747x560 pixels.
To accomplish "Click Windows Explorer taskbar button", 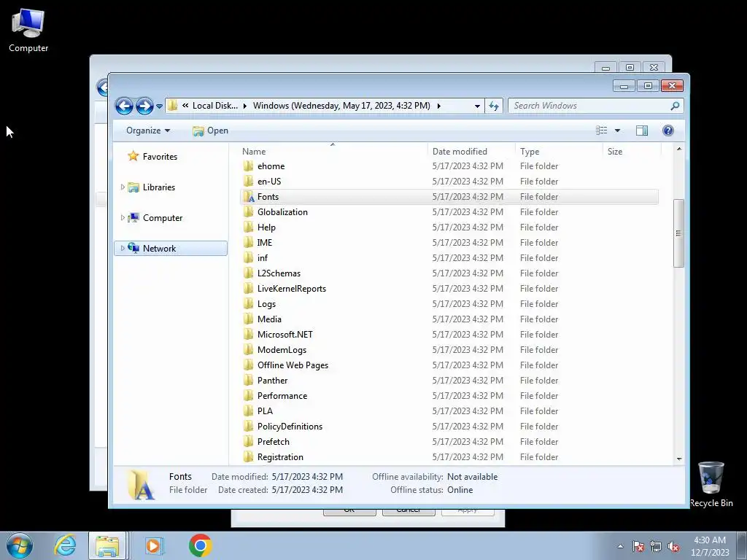I will 107,545.
